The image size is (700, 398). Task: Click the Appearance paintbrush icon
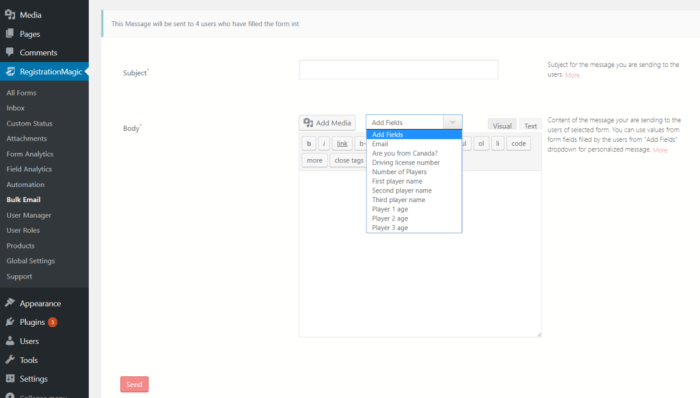(x=10, y=303)
